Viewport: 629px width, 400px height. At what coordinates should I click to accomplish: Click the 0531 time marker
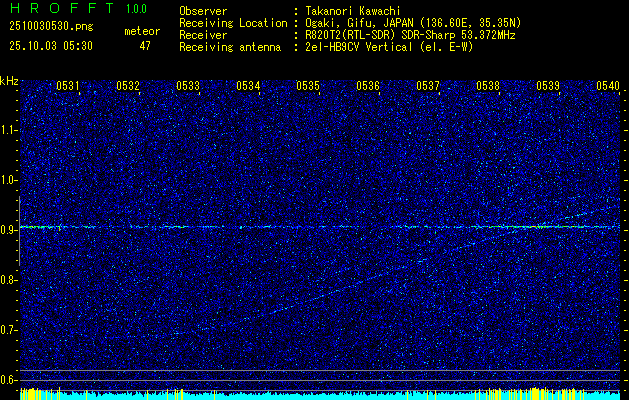(67, 85)
